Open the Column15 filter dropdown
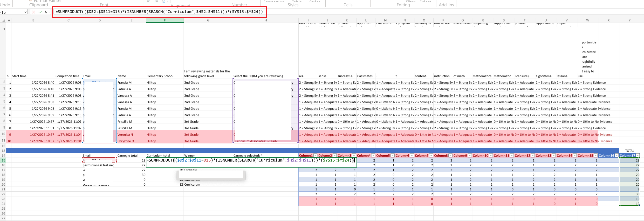This screenshot has width=644, height=221. tap(596, 156)
